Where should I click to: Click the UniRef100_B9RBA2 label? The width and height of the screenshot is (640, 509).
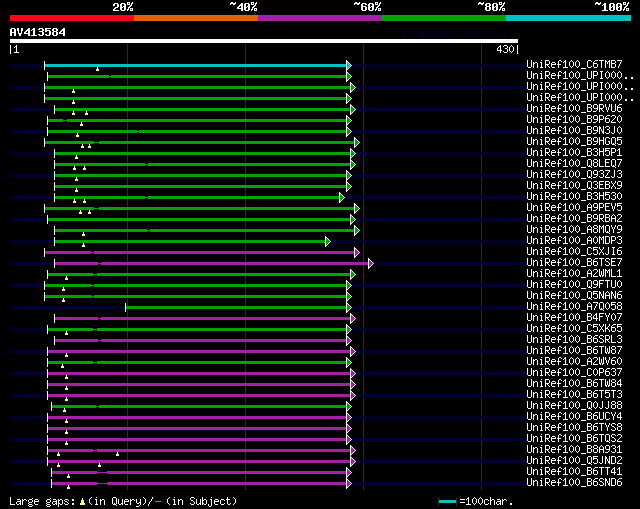pyautogui.click(x=574, y=219)
